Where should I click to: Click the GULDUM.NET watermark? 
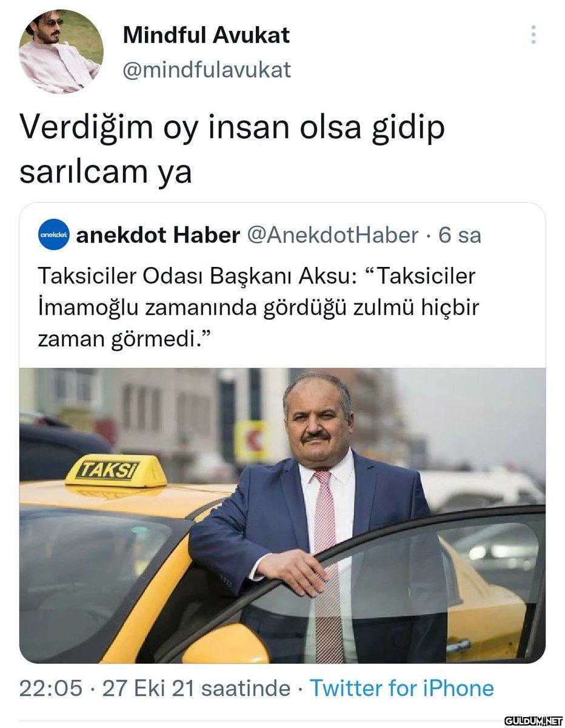535,720
